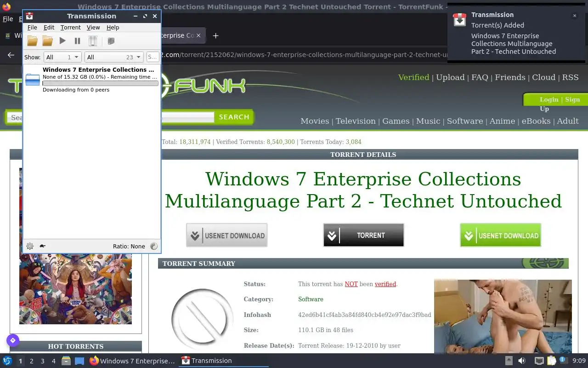Click green Software category value in summary

[311, 299]
